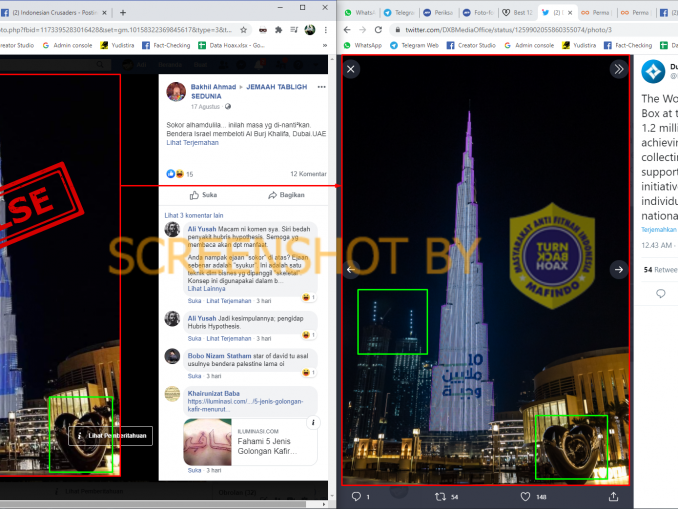Go to the next photo using the right arrow in the Twitter viewer
The width and height of the screenshot is (678, 509).
pyautogui.click(x=619, y=269)
